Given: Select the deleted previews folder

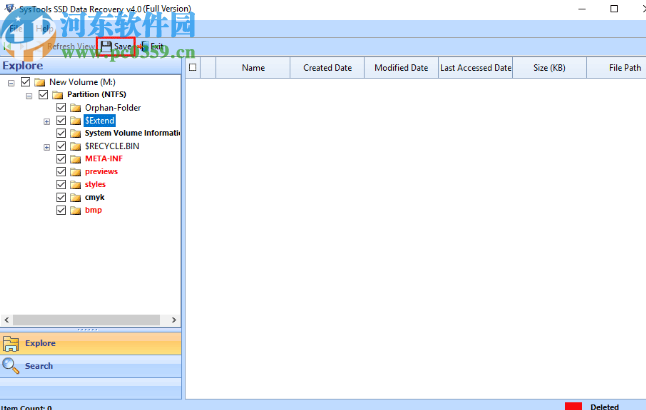Looking at the screenshot, I should [x=101, y=171].
